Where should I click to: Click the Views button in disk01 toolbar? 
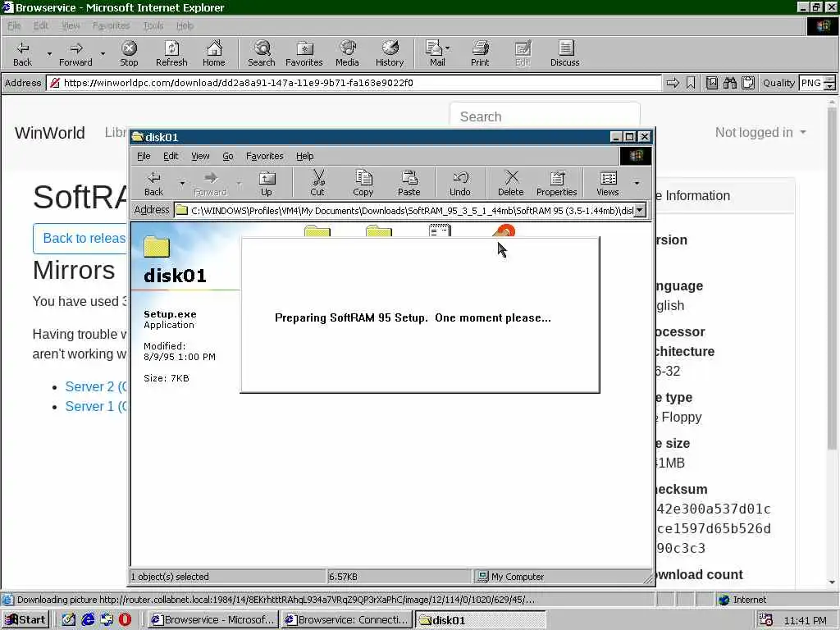[608, 184]
